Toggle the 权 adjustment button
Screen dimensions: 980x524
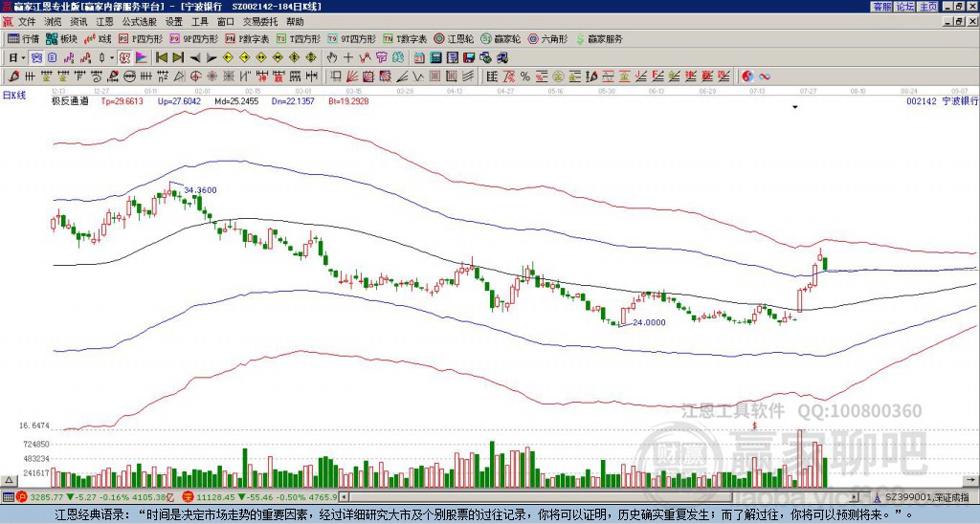[124, 57]
